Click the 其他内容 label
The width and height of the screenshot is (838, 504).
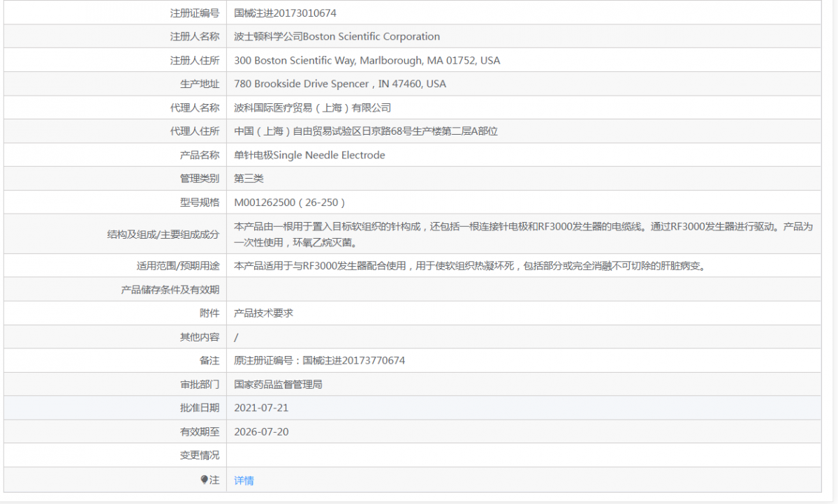pos(200,337)
